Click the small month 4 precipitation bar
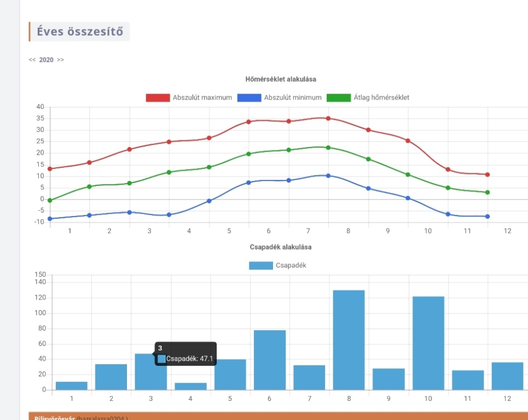The image size is (528, 420). tap(190, 386)
